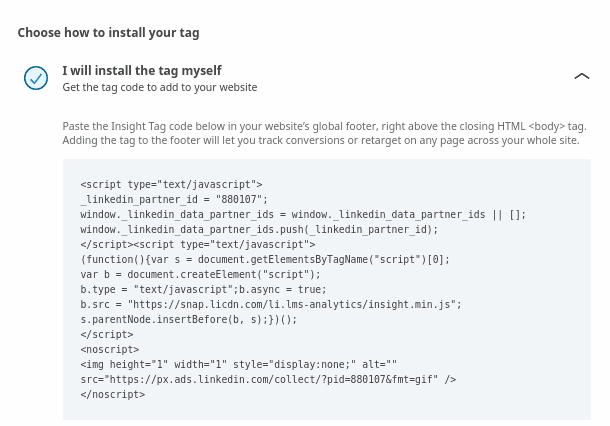The height and width of the screenshot is (426, 610).
Task: Click the </script><script type="text/javascript"> line
Action: point(198,244)
